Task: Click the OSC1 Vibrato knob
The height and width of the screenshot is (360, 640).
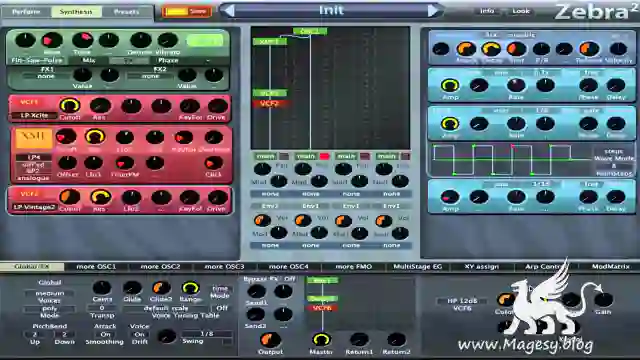Action: coord(168,41)
